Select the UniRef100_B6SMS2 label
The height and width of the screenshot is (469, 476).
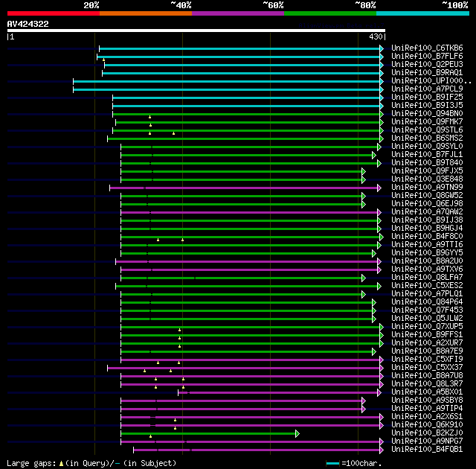(427, 138)
